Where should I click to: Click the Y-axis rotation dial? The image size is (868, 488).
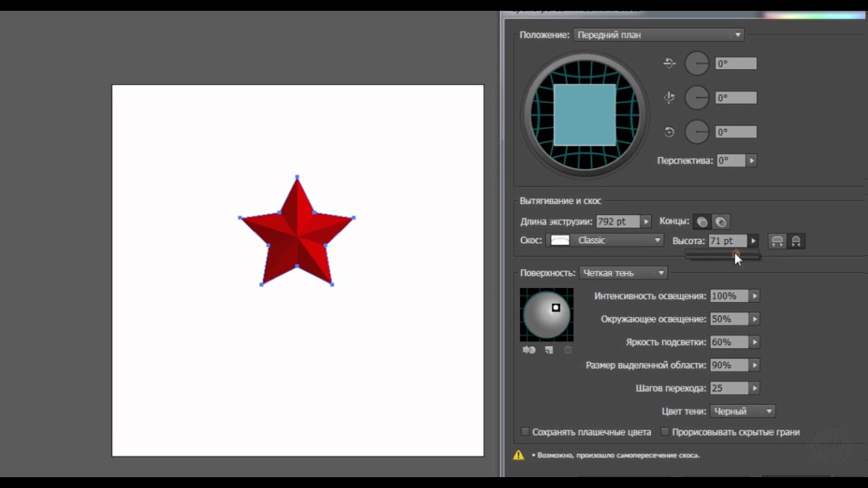point(697,98)
